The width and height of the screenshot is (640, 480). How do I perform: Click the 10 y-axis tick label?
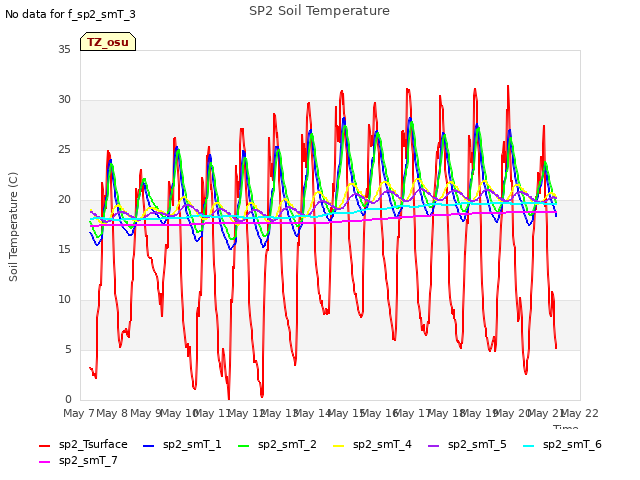[x=64, y=300]
